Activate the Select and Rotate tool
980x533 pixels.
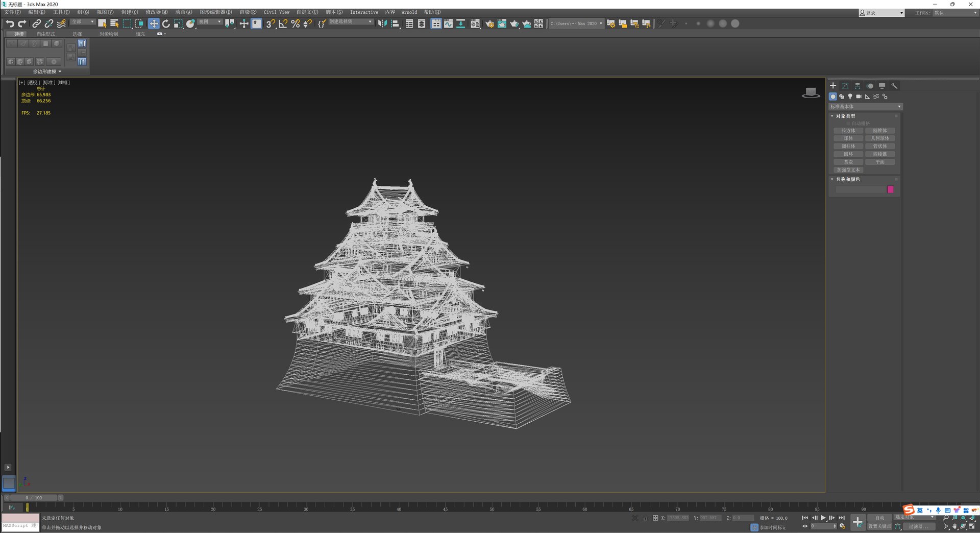click(166, 23)
